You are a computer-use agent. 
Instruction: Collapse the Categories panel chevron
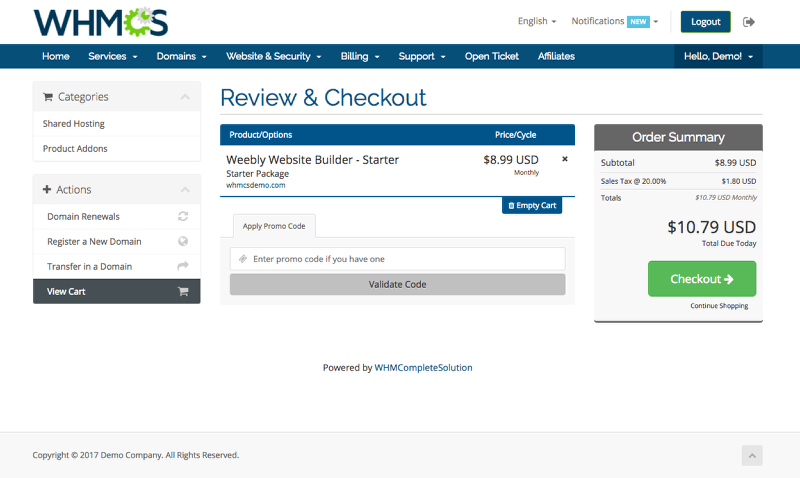185,97
